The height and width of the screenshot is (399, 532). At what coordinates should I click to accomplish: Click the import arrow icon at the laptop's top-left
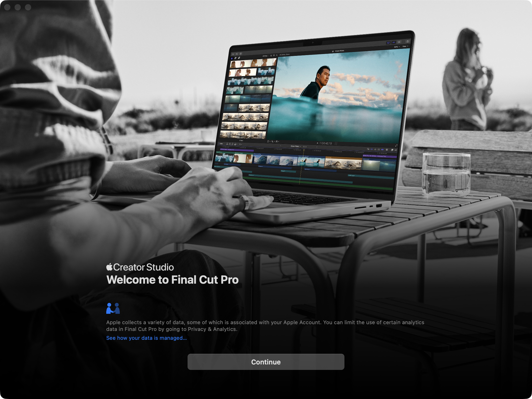coord(233,54)
